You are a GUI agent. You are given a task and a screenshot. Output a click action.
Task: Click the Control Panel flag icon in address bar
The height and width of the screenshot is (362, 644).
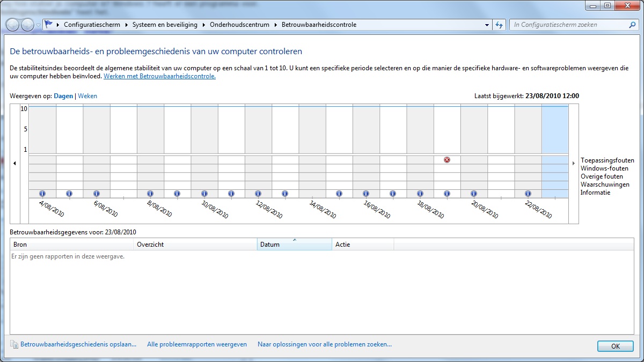(x=49, y=25)
